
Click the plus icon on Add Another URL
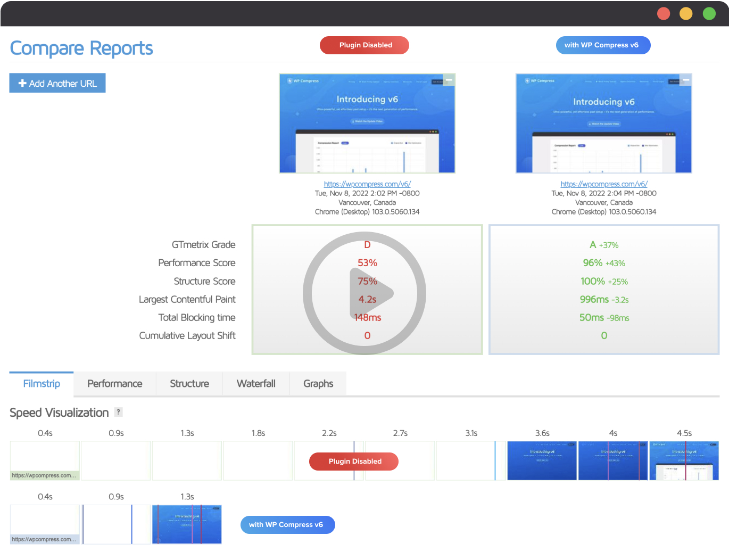coord(22,83)
